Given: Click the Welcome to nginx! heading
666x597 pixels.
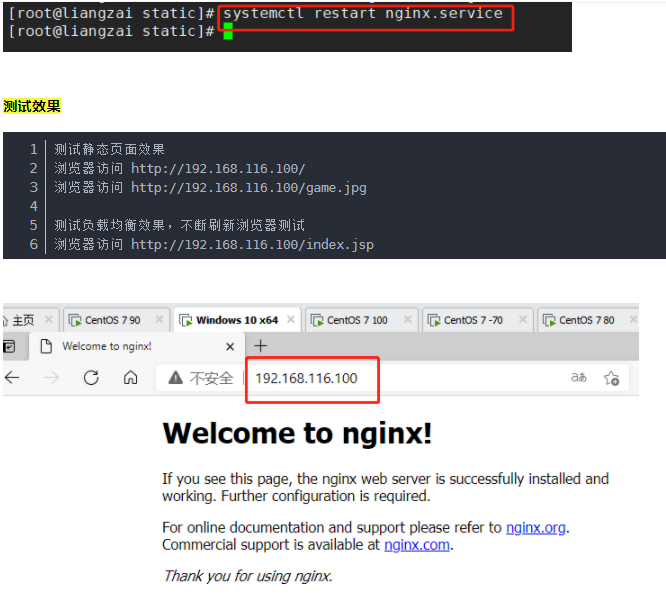Looking at the screenshot, I should [x=297, y=434].
